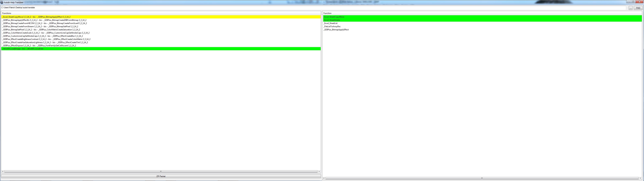Select _Excel_SheetDelete in the Function list

pos(332,20)
